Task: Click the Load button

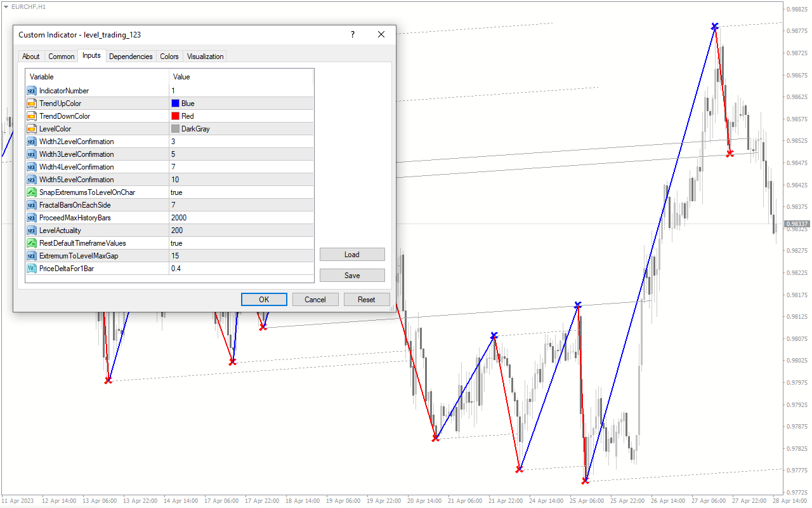Action: point(352,255)
